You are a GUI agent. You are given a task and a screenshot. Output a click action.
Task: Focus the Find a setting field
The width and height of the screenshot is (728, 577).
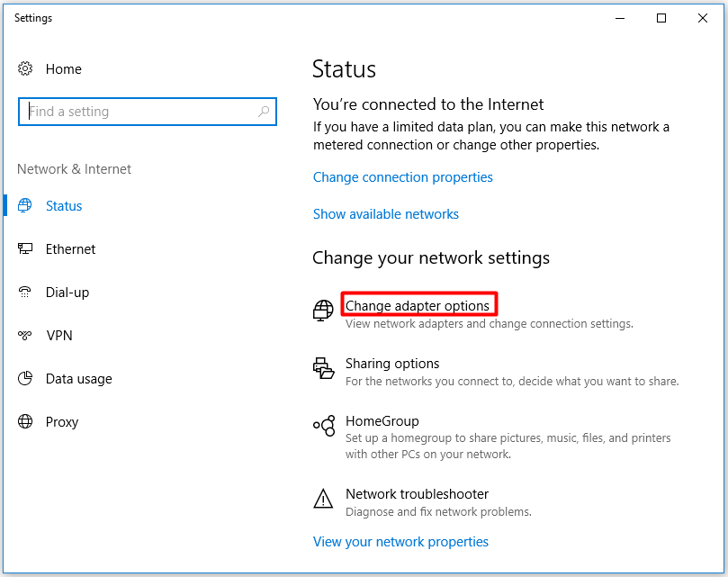point(148,112)
